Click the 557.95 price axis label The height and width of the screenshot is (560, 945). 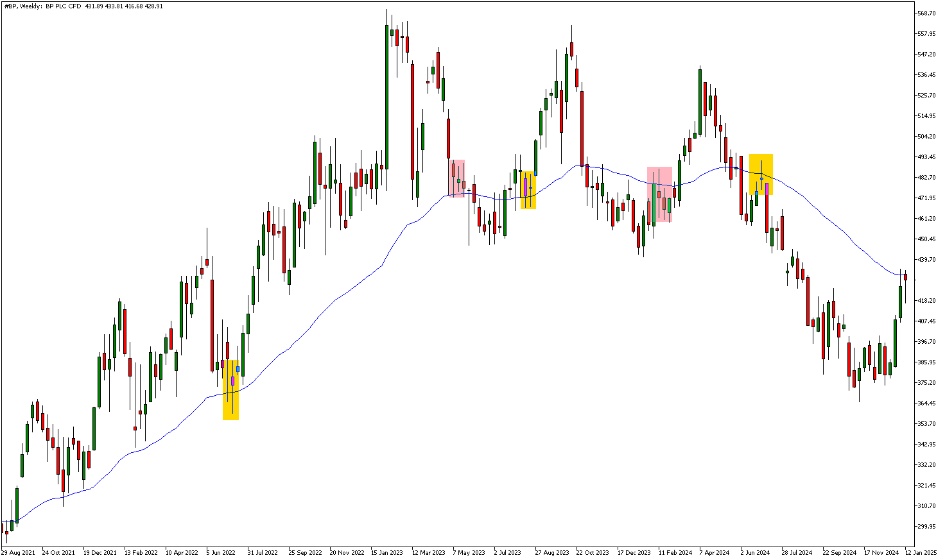pyautogui.click(x=927, y=34)
